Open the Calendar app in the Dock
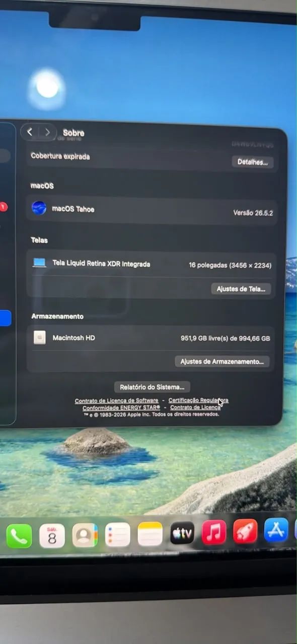This screenshot has width=297, height=644. point(52,536)
